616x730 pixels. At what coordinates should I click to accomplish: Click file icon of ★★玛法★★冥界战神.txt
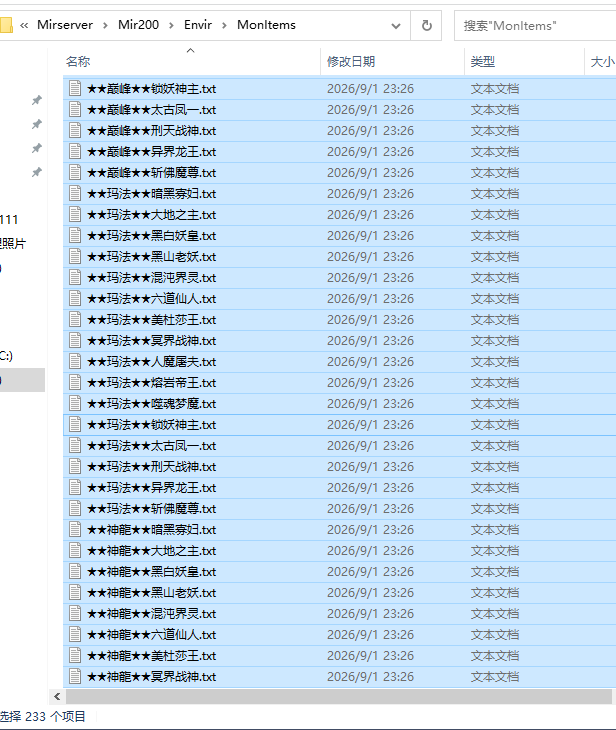pos(75,340)
